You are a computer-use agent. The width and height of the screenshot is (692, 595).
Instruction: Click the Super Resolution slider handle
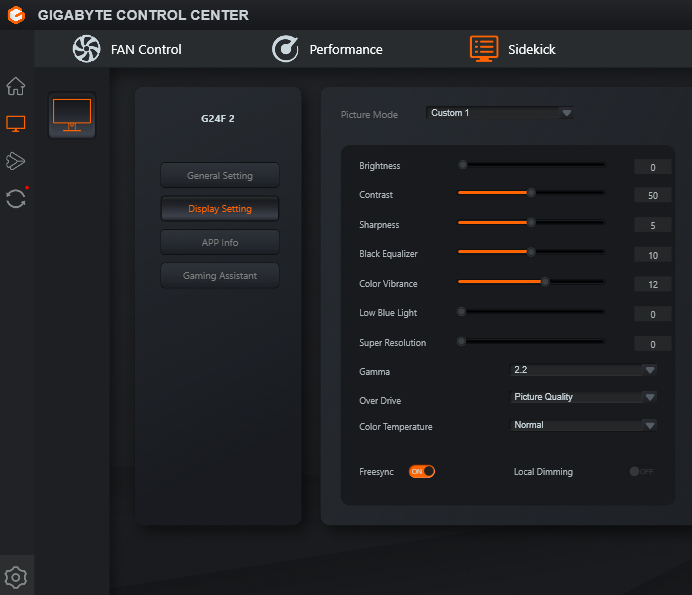click(461, 341)
